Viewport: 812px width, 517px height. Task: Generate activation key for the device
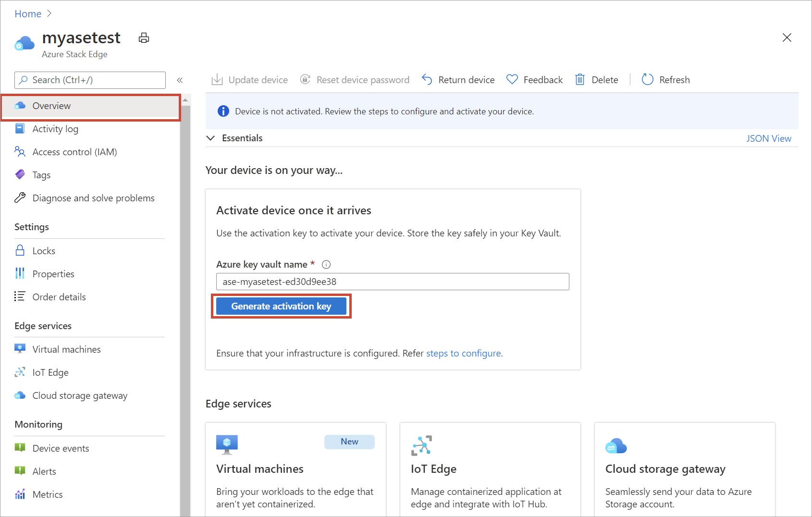point(281,306)
